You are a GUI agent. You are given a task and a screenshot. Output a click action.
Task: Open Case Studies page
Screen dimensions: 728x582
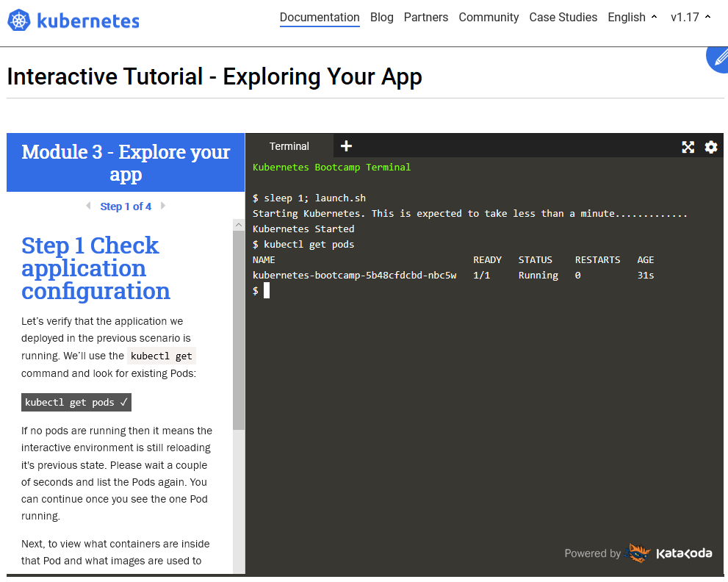point(563,18)
